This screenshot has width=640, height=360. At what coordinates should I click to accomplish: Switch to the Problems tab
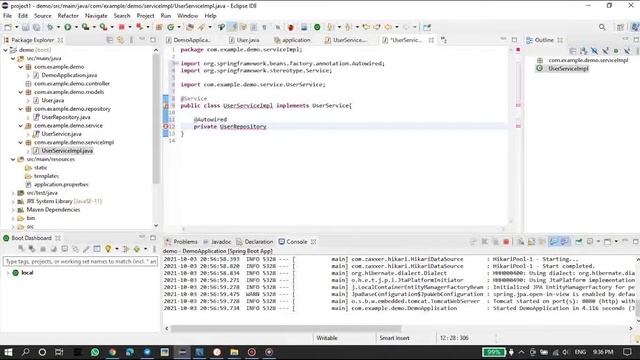(x=181, y=242)
